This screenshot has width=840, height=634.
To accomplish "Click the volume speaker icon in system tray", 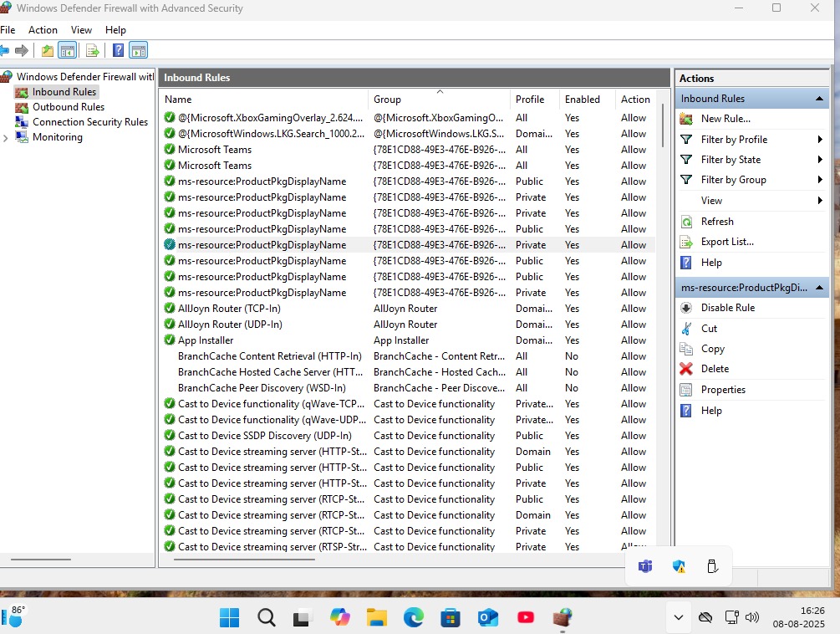I will (752, 617).
